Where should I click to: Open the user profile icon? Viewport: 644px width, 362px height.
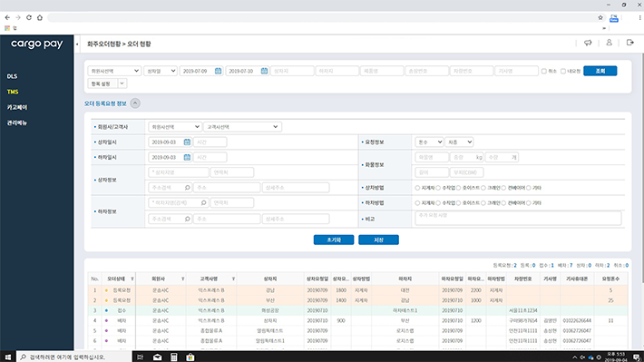[x=610, y=43]
